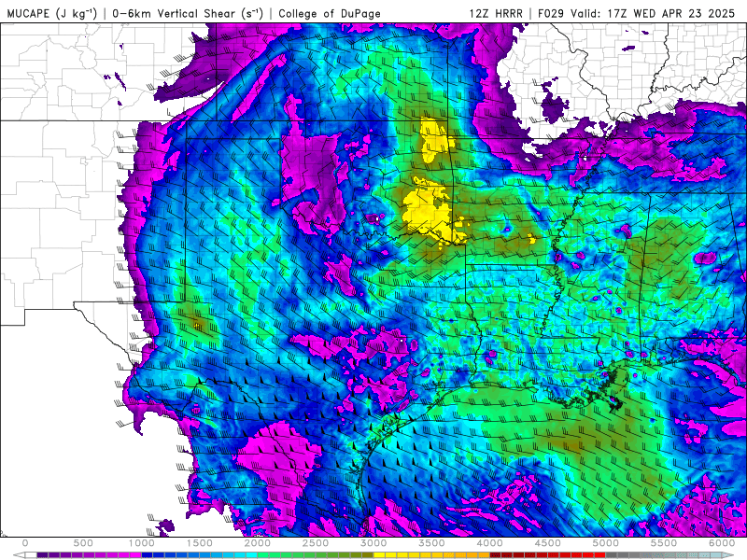747x560 pixels.
Task: Click the "4000" color bar label
Action: [490, 543]
